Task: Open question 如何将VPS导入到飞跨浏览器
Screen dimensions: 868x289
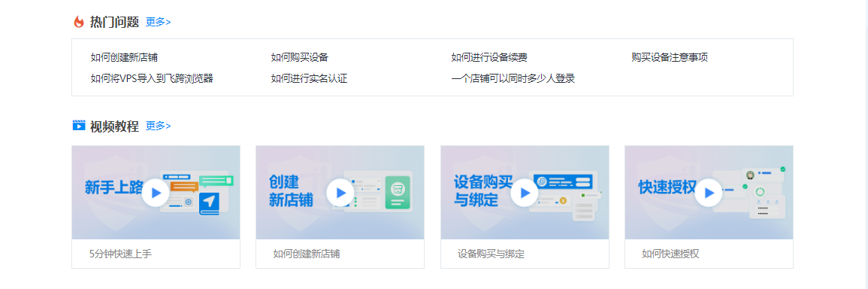Action: pos(152,78)
